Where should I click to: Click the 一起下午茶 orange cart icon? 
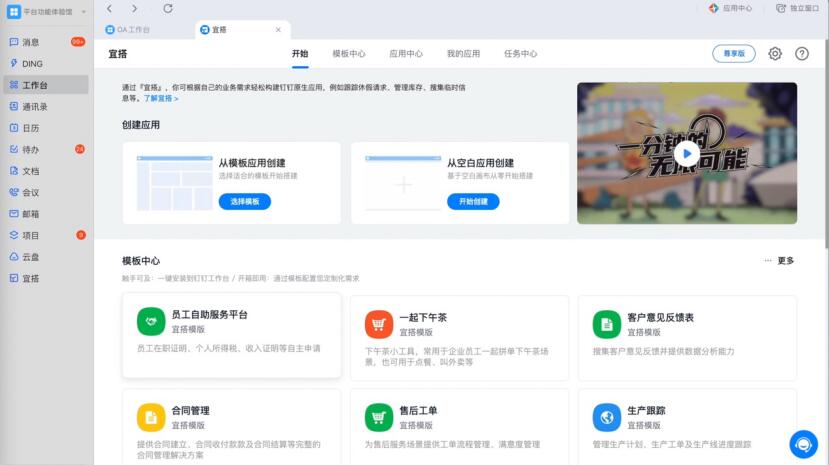point(379,324)
